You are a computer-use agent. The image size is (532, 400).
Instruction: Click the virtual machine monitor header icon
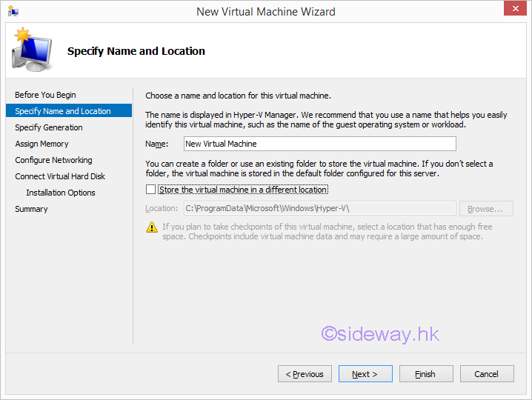tap(31, 51)
